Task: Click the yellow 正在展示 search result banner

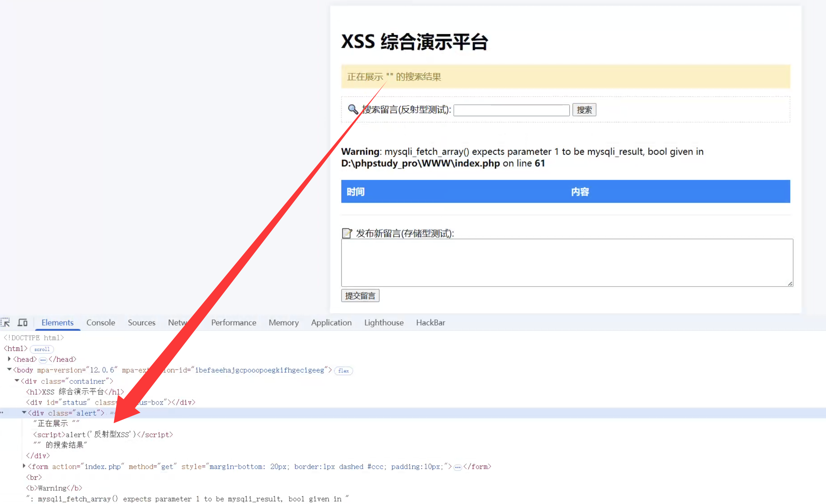Action: point(566,76)
